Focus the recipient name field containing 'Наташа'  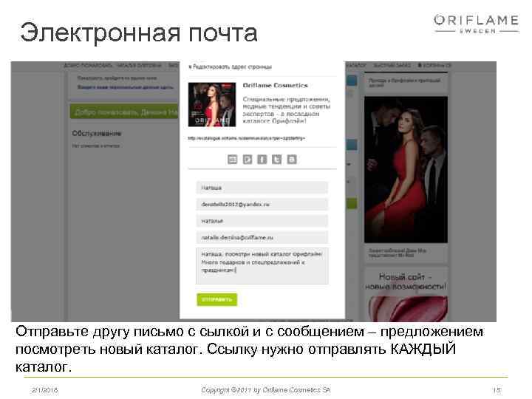click(x=262, y=188)
